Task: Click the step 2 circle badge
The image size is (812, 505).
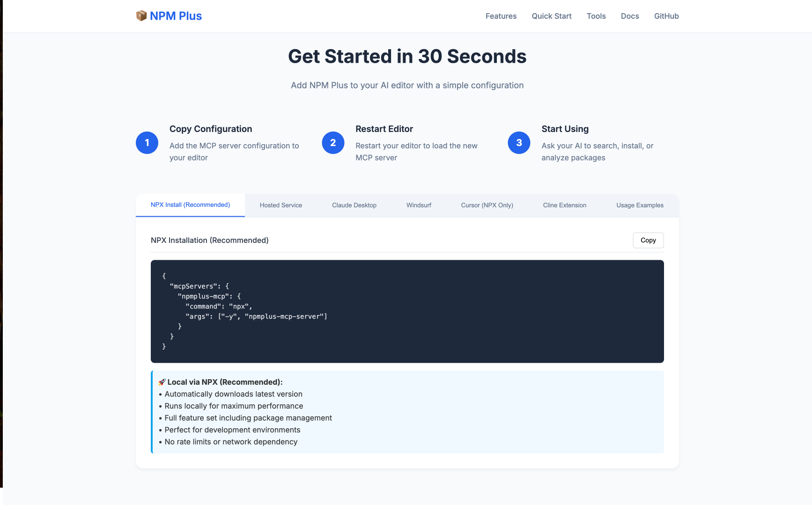Action: tap(333, 143)
